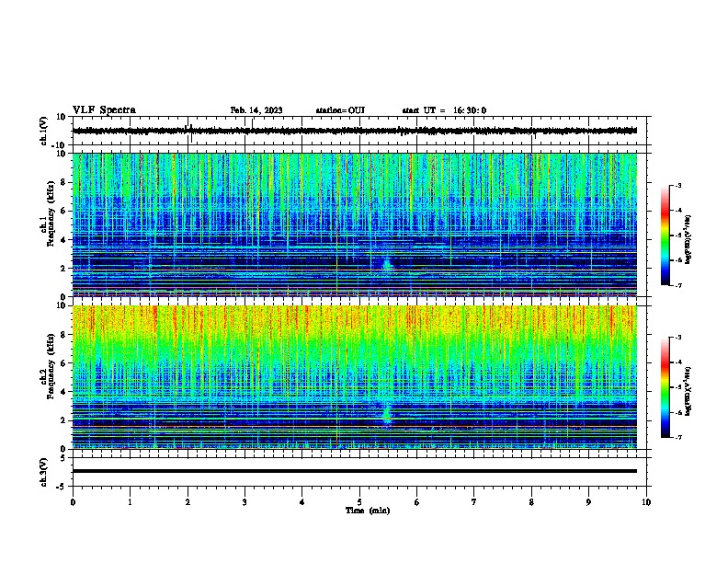Click the "start UT = 16:30:0" header text
This screenshot has width=728, height=563.
click(x=444, y=110)
